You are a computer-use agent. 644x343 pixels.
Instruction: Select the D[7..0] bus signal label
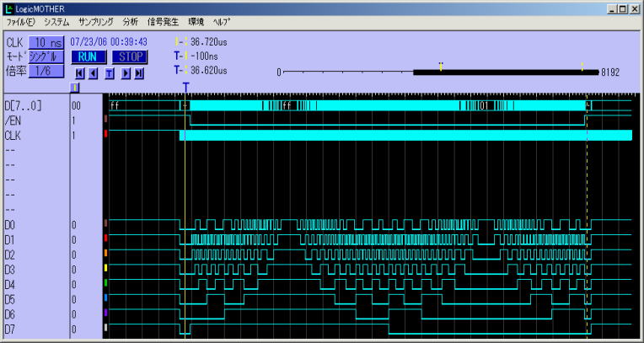[x=23, y=106]
